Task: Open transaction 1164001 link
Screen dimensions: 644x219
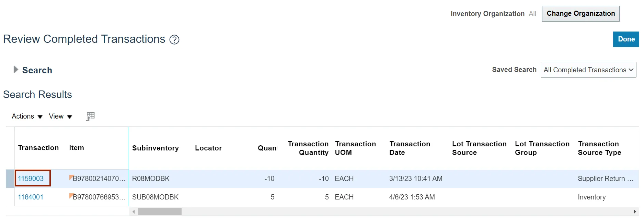Action: coord(31,197)
